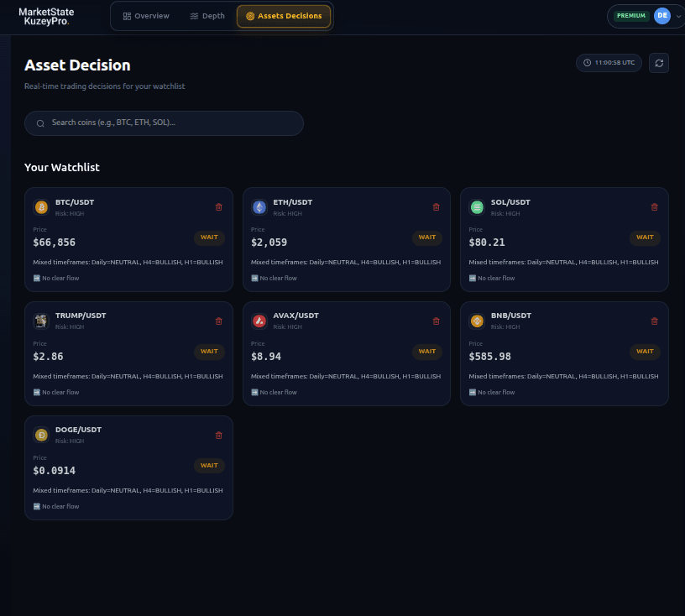Click the MarketState KuzeyPro logo
The height and width of the screenshot is (616, 685).
[46, 15]
